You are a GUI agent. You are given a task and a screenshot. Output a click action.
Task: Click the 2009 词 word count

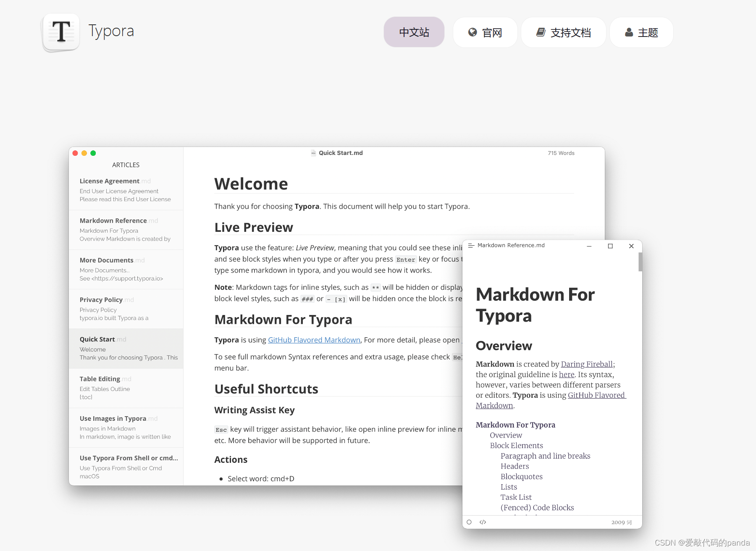[x=622, y=522]
